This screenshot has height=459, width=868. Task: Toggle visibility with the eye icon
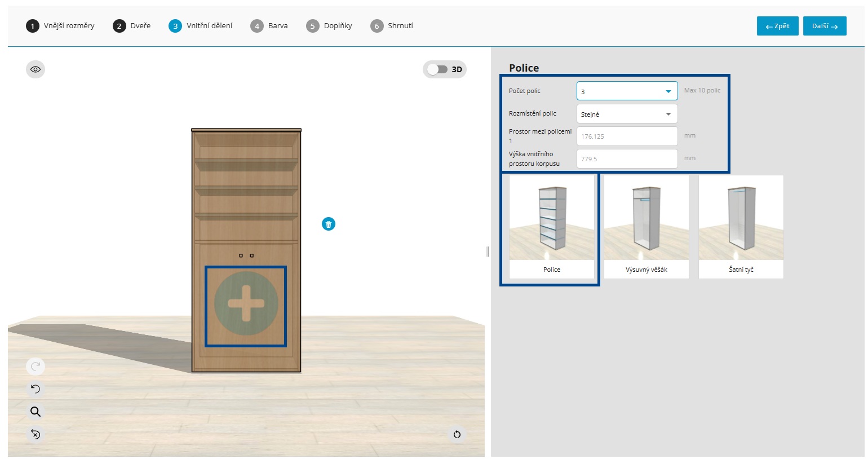[x=36, y=69]
